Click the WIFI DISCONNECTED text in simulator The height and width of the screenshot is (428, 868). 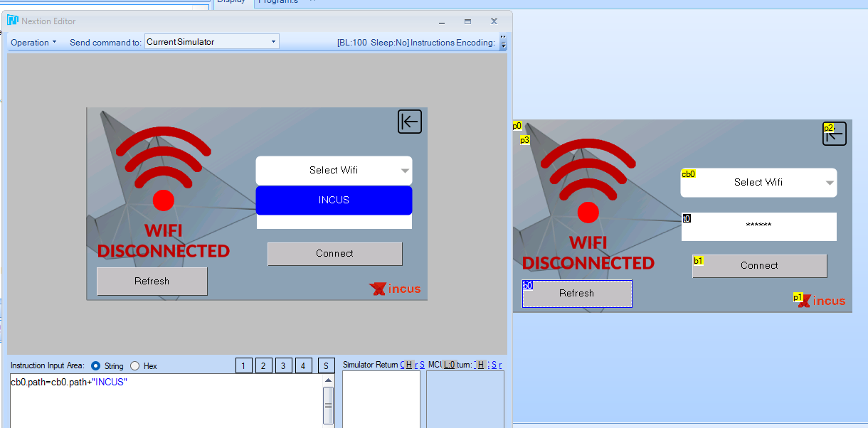click(x=164, y=241)
